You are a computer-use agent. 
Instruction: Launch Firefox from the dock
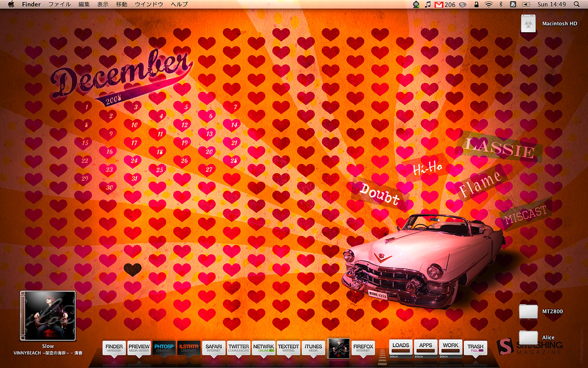[363, 348]
